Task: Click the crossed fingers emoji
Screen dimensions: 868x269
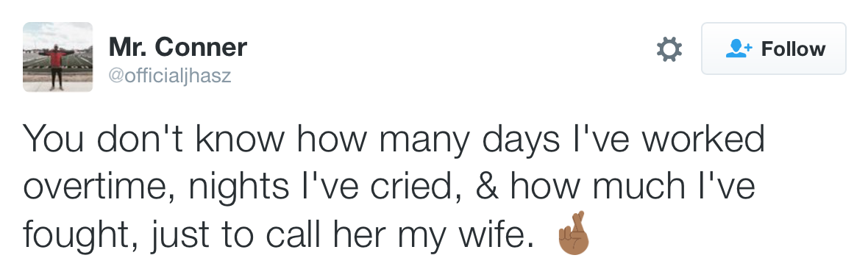Action: coord(574,233)
